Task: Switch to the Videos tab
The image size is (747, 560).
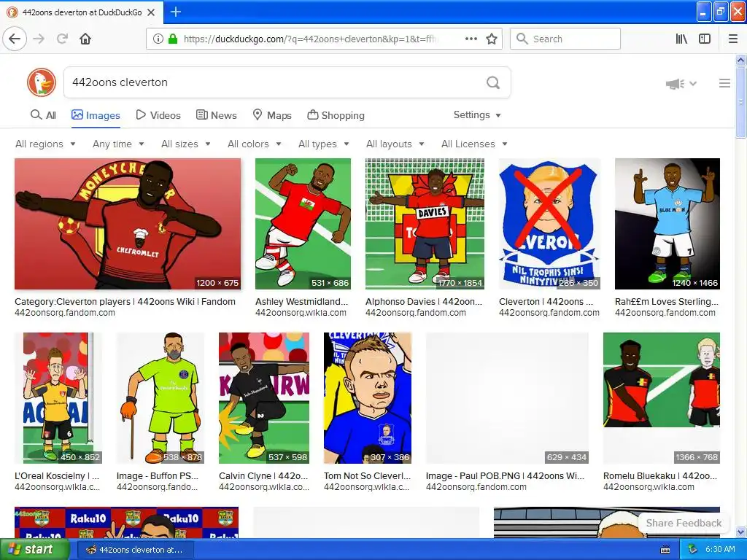Action: click(158, 115)
